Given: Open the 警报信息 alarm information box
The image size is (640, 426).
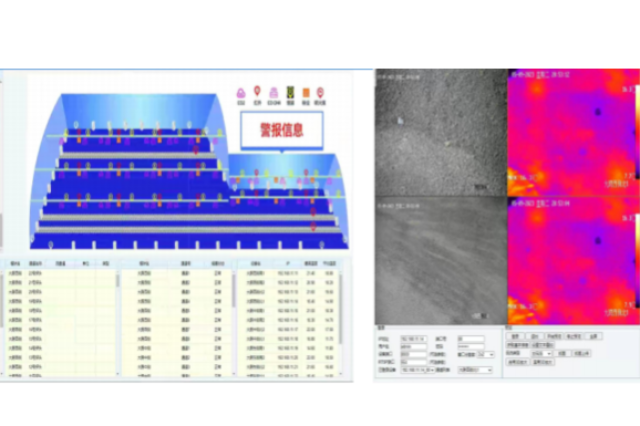Looking at the screenshot, I should pyautogui.click(x=281, y=129).
